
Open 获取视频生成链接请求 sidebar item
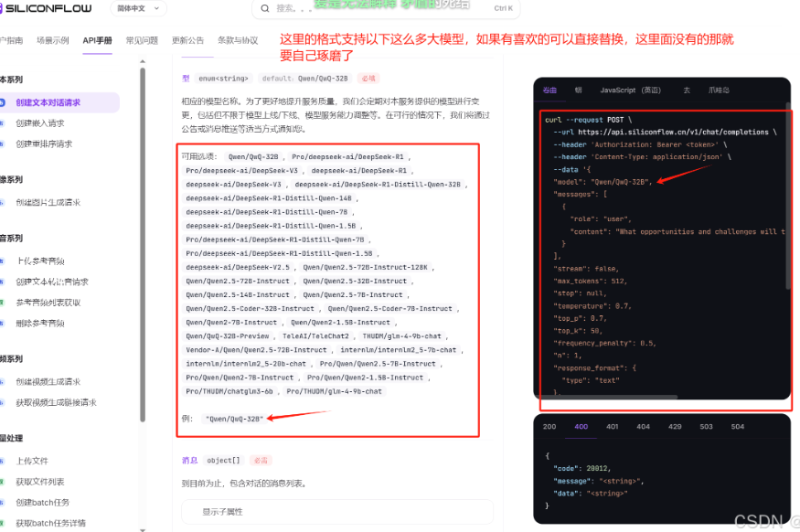tap(56, 402)
